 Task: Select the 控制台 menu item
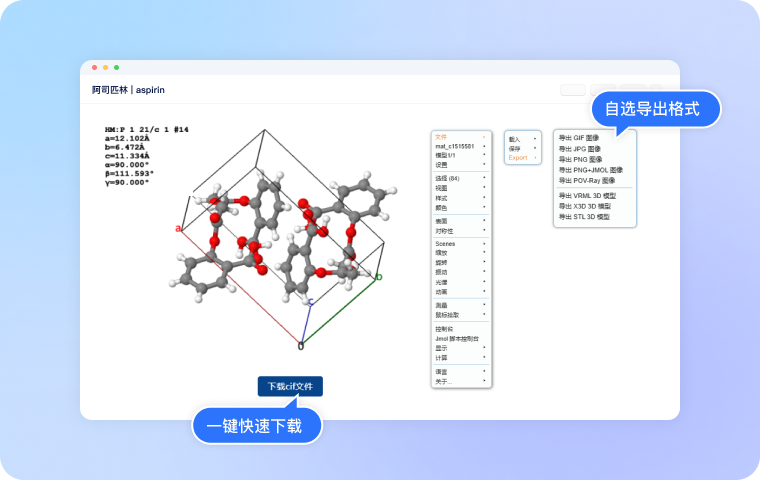click(x=444, y=328)
